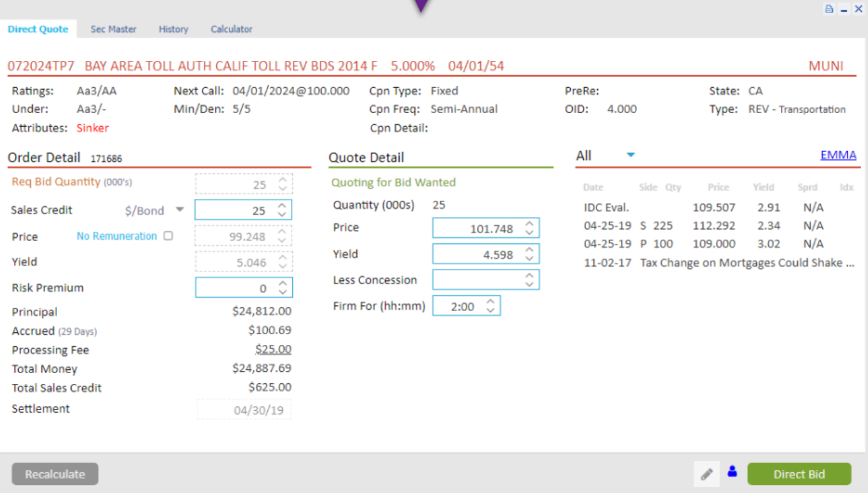Click the Risk Premium input field
Image resolution: width=868 pixels, height=493 pixels.
[x=243, y=288]
